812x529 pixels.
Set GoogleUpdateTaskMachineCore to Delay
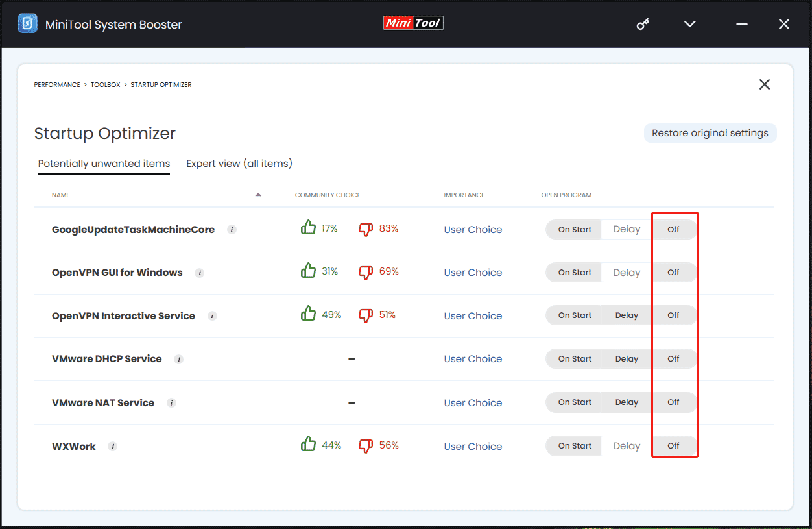click(x=627, y=229)
